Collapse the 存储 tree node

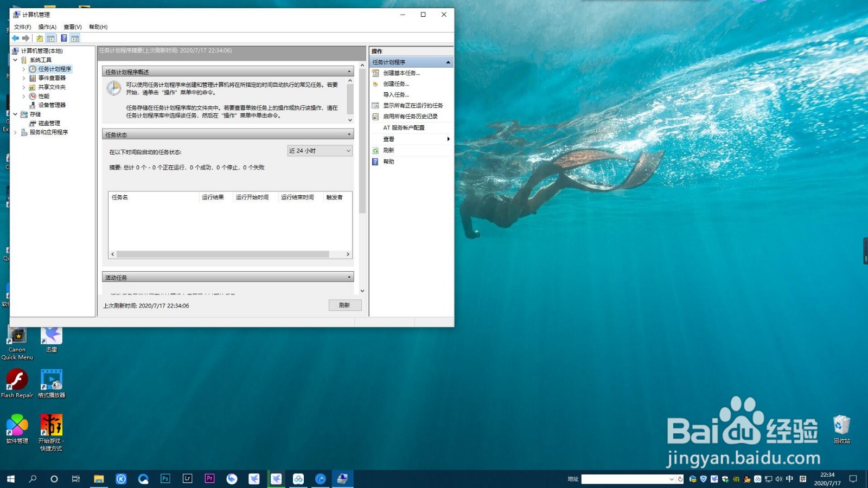click(x=15, y=114)
